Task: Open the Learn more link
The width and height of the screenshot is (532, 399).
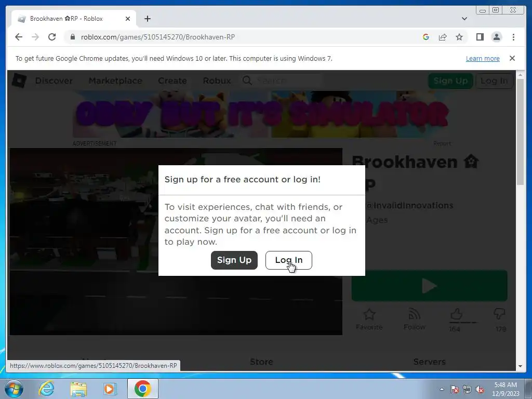Action: click(x=483, y=58)
